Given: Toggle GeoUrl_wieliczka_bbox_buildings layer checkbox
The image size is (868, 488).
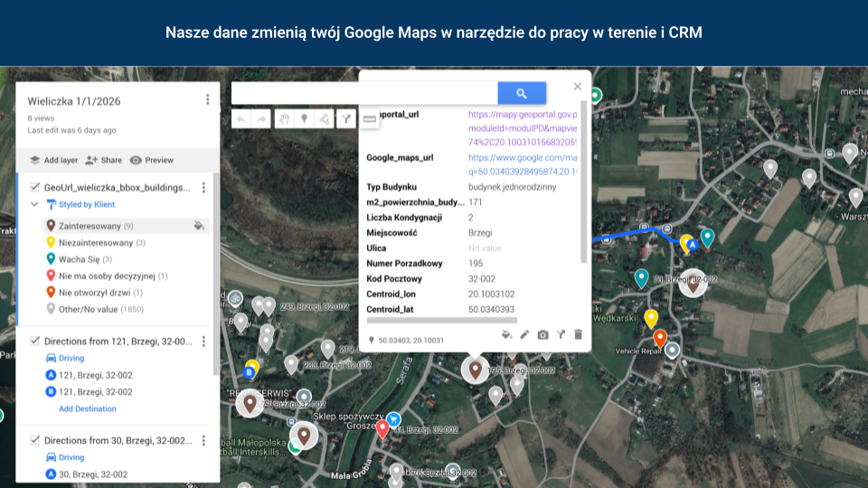Looking at the screenshot, I should pyautogui.click(x=34, y=188).
